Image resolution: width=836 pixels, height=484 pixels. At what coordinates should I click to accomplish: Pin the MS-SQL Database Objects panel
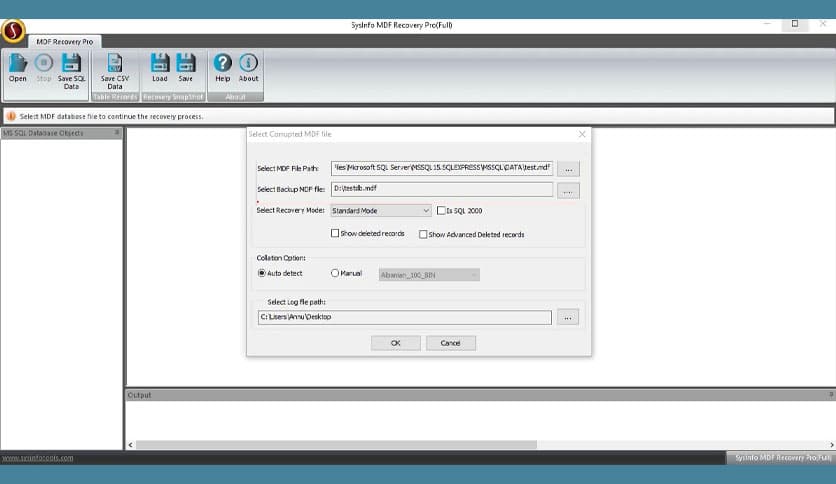[x=117, y=132]
